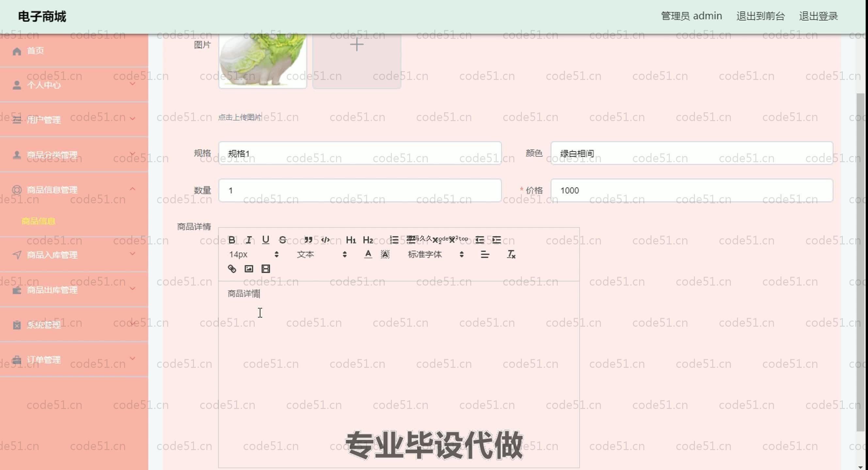The width and height of the screenshot is (868, 470).
Task: Click in 商品详情 editor text area
Action: click(399, 374)
